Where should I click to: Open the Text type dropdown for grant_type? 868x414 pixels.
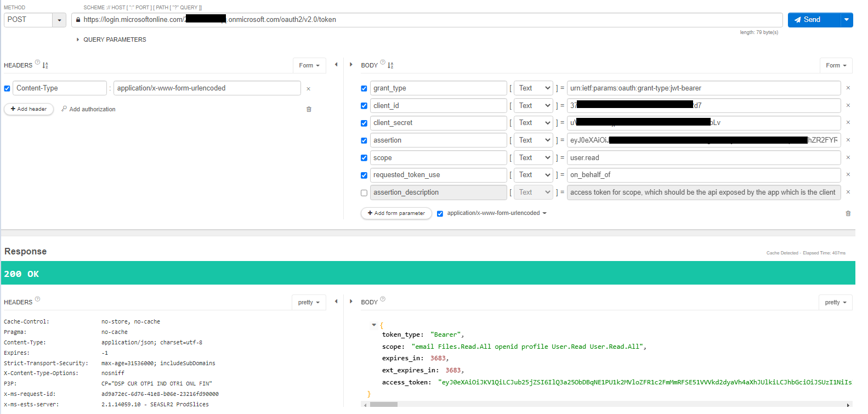(x=534, y=88)
